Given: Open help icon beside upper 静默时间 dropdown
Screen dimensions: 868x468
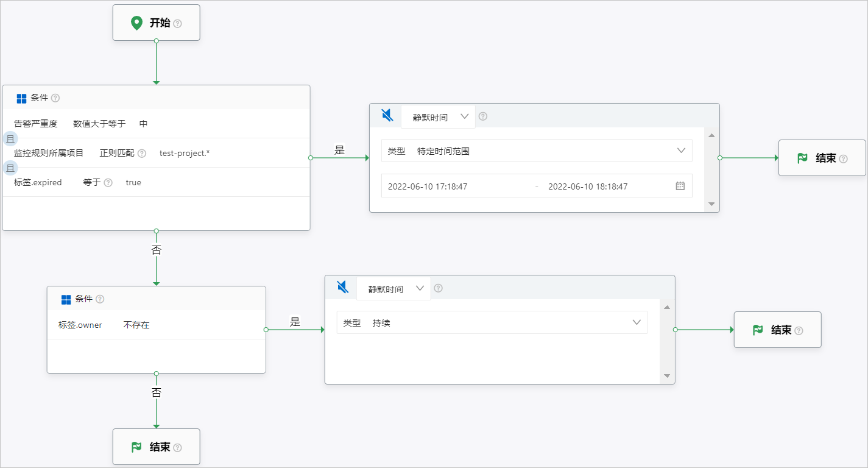Looking at the screenshot, I should (x=483, y=116).
